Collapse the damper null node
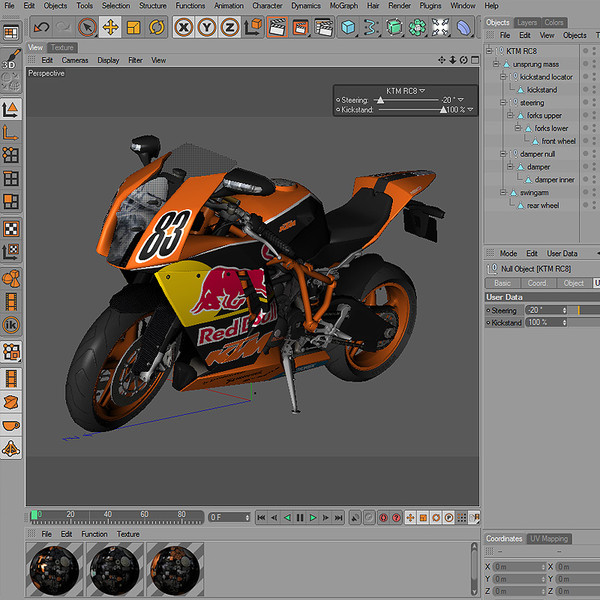Viewport: 600px width, 600px height. 503,153
